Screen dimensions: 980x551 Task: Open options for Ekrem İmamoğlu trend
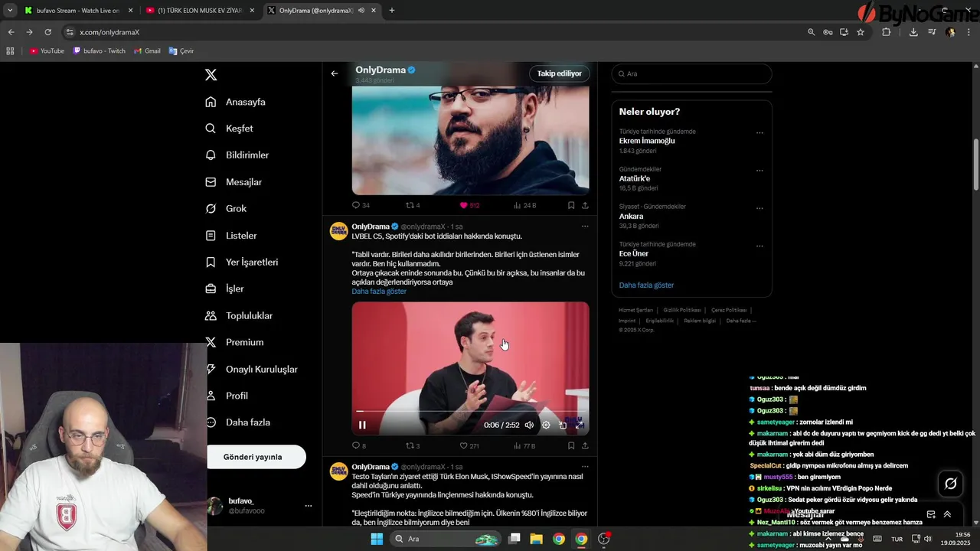pos(759,132)
